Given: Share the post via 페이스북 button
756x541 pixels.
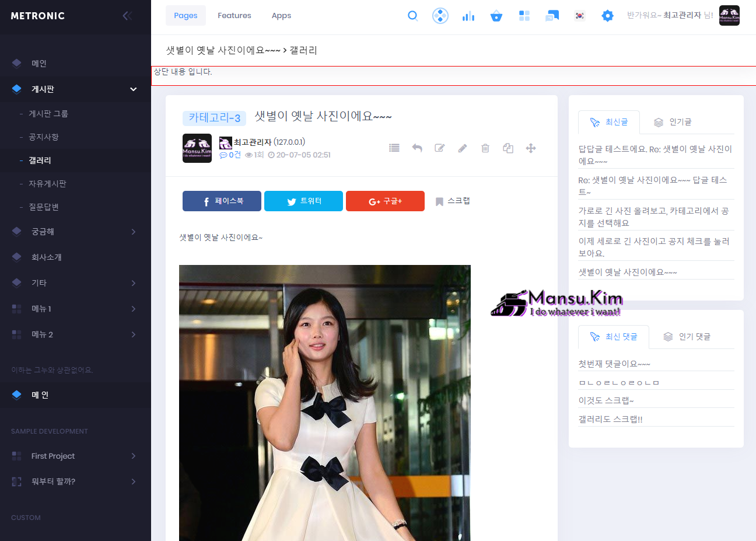Looking at the screenshot, I should [x=222, y=201].
